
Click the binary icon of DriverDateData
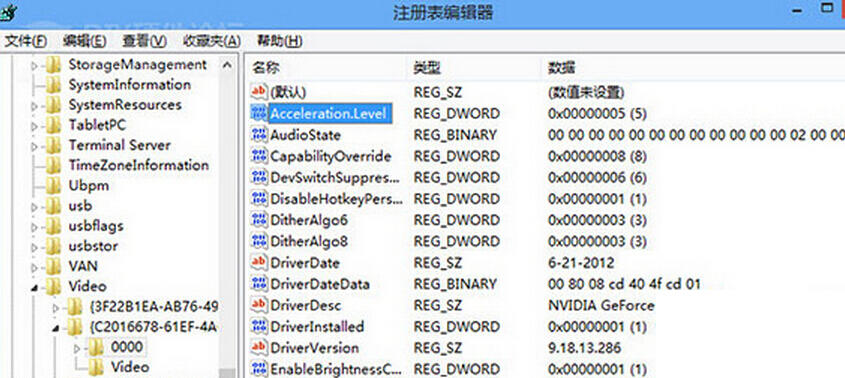pyautogui.click(x=260, y=284)
